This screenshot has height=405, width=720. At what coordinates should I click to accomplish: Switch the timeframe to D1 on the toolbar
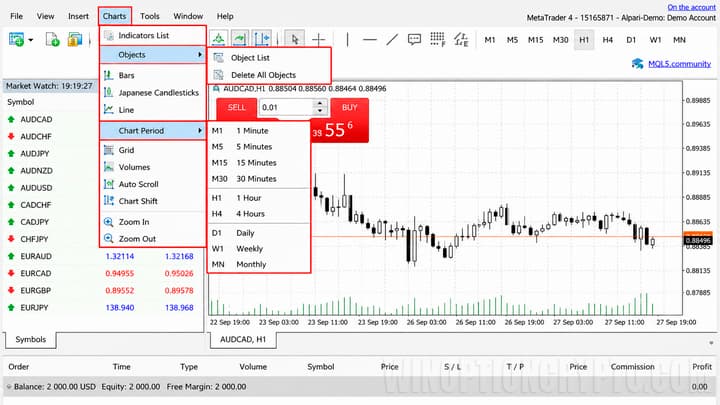(631, 40)
